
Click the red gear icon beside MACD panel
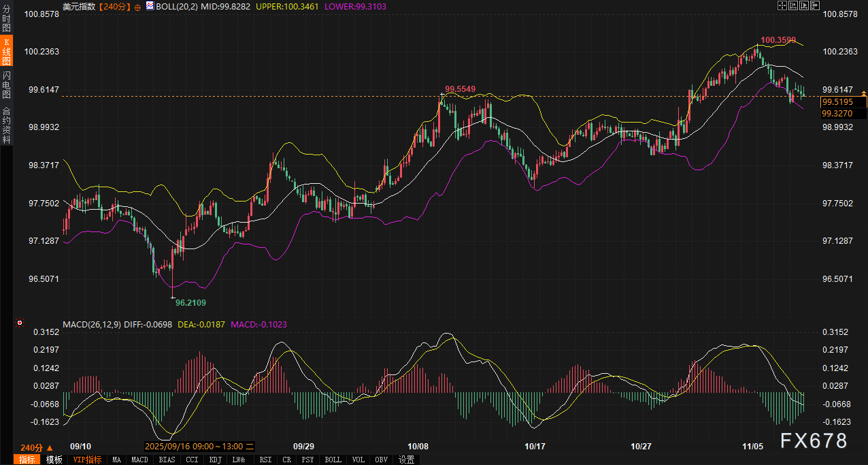click(20, 323)
